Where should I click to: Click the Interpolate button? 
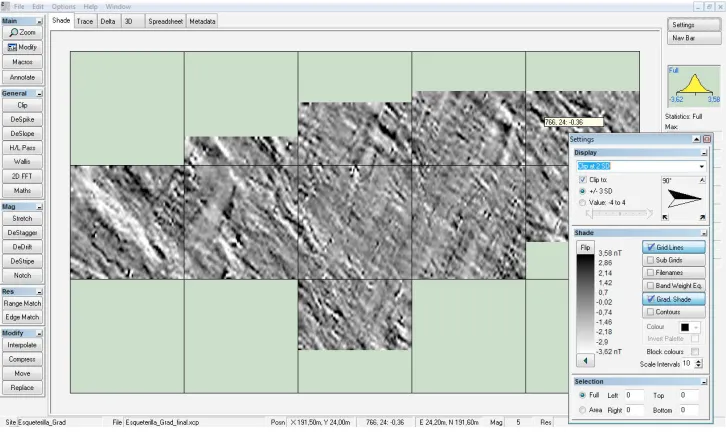click(x=22, y=345)
